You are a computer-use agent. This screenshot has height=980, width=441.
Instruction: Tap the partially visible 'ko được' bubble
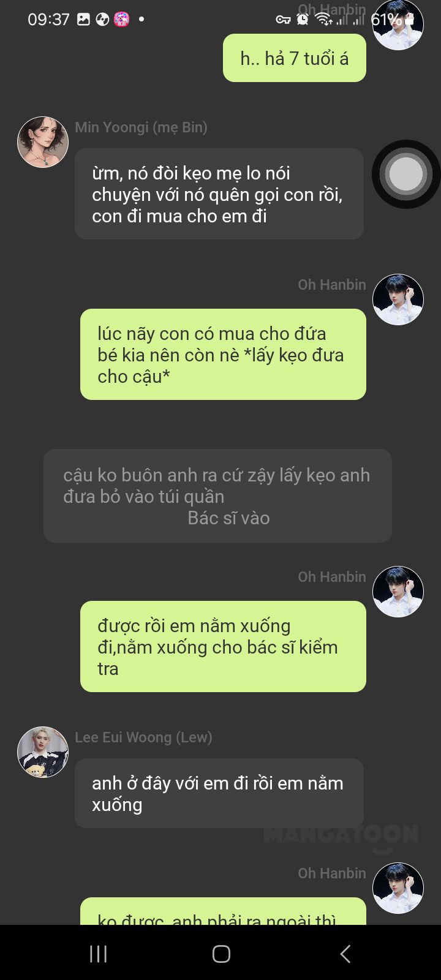click(223, 911)
